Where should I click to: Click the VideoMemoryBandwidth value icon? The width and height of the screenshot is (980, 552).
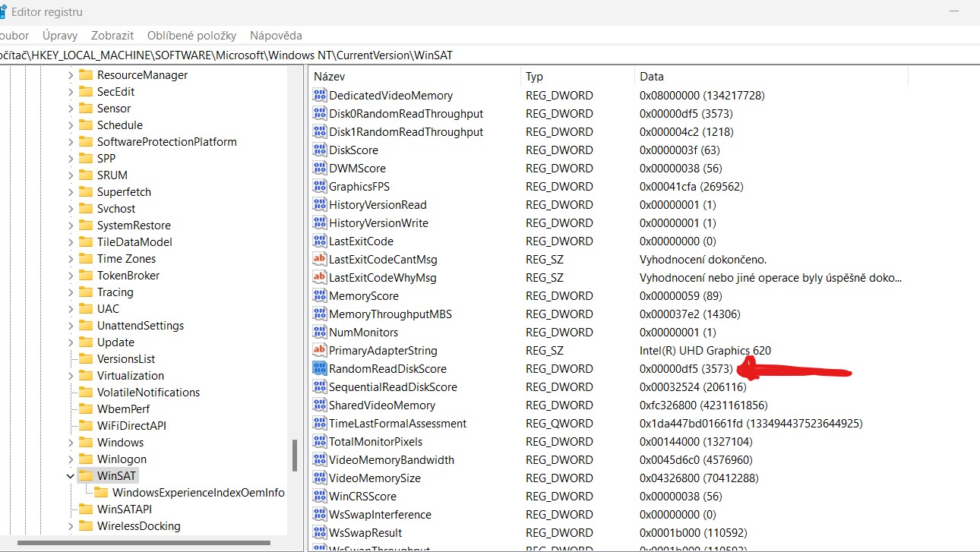point(319,459)
